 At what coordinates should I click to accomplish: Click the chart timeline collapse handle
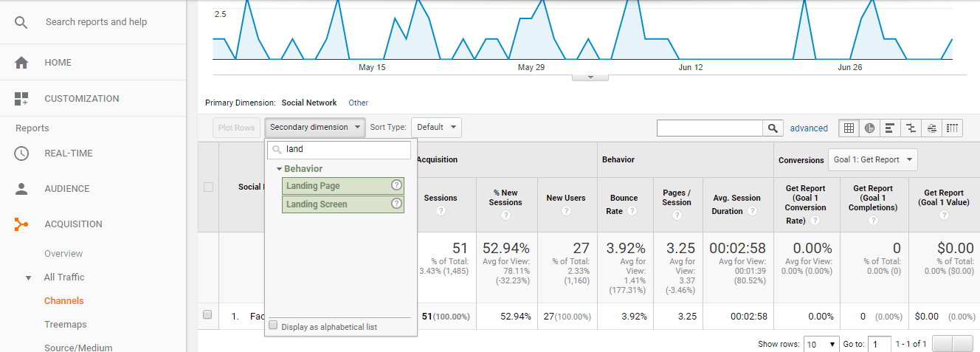[x=590, y=77]
